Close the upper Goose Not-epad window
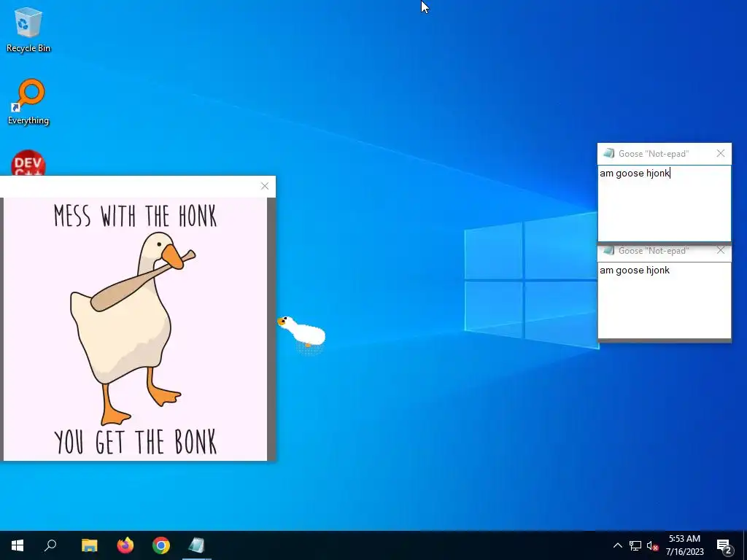747x560 pixels. [720, 153]
